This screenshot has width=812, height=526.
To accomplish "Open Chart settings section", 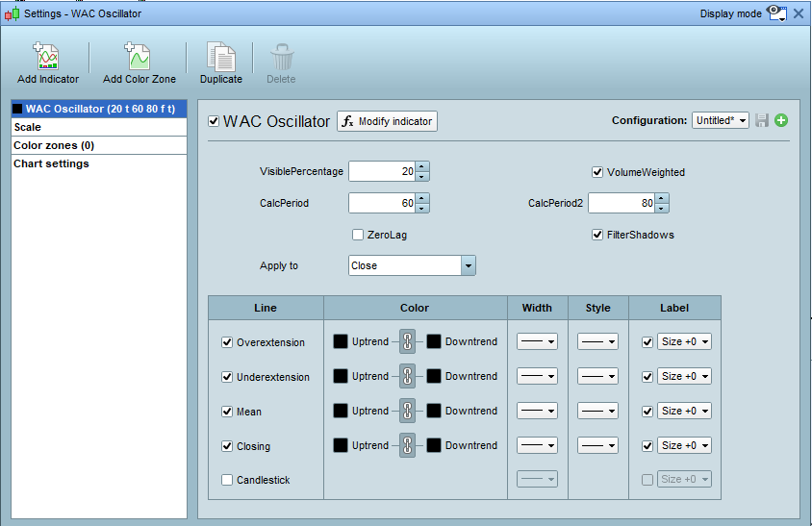I will tap(99, 163).
